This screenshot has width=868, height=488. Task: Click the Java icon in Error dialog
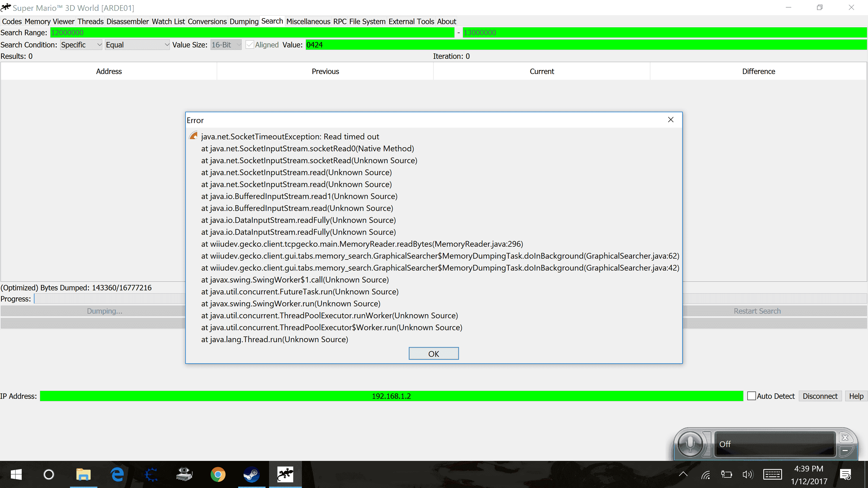click(193, 136)
